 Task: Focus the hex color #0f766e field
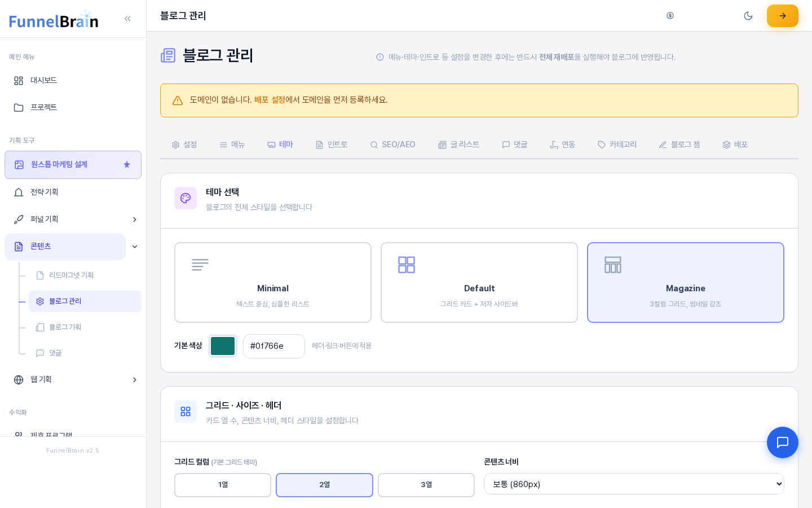(274, 346)
